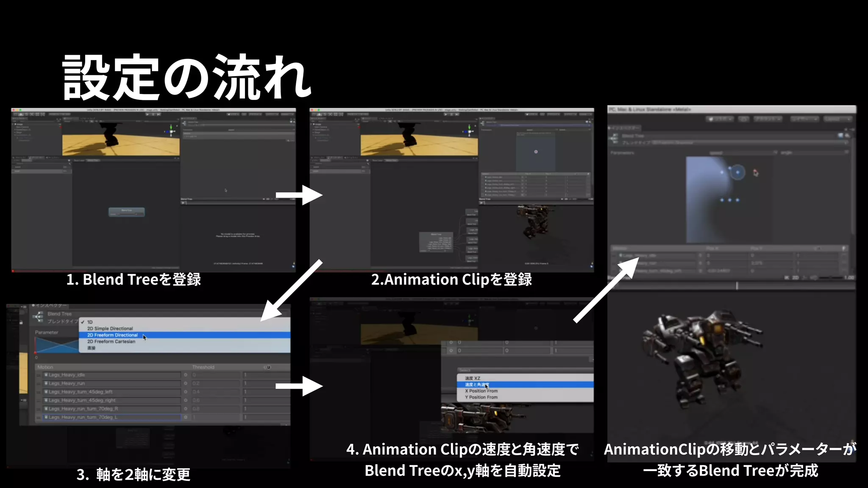Click reorder handle of Legs_Heavy_run row

[39, 384]
